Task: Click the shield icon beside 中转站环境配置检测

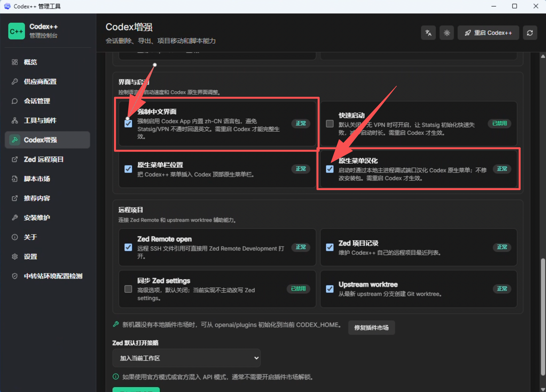Action: coord(15,276)
